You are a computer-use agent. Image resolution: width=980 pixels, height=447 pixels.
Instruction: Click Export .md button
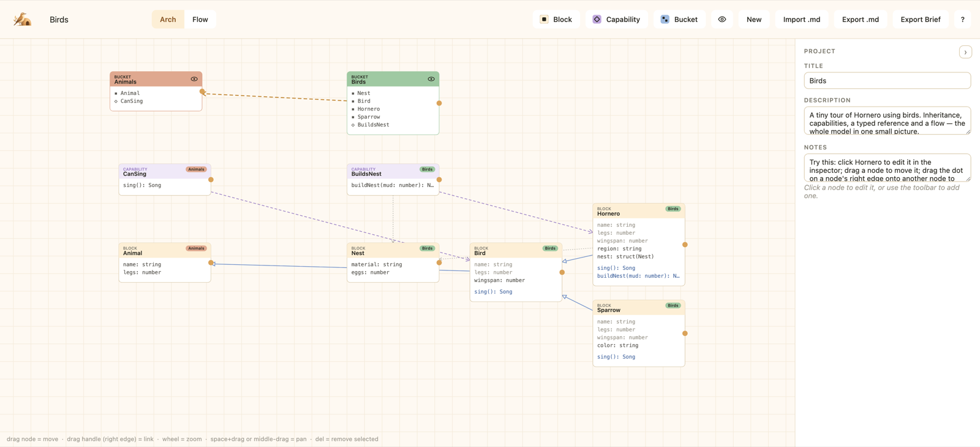click(x=861, y=20)
